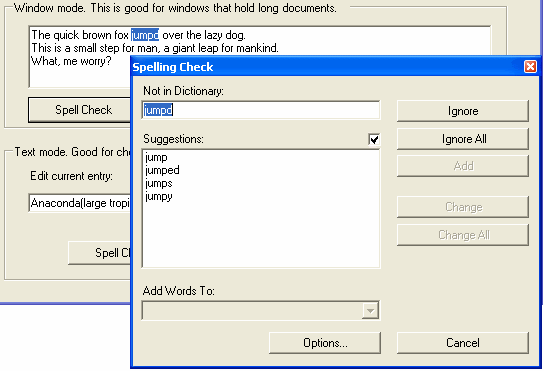Close the Spelling Check dialog
Image resolution: width=544 pixels, height=371 pixels.
[x=530, y=66]
